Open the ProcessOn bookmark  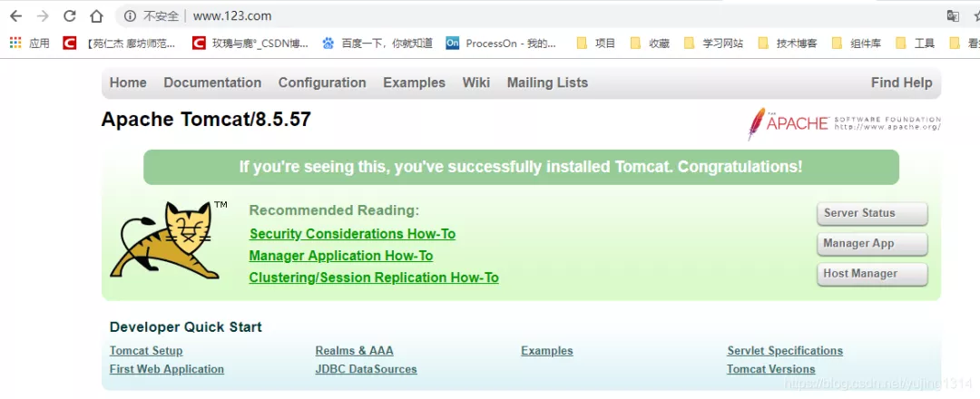coord(501,44)
